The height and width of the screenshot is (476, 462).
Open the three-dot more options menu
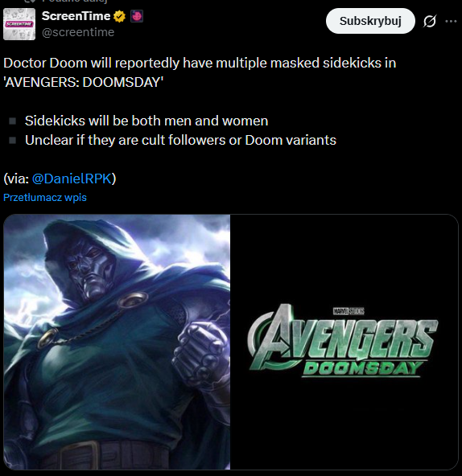pos(451,21)
